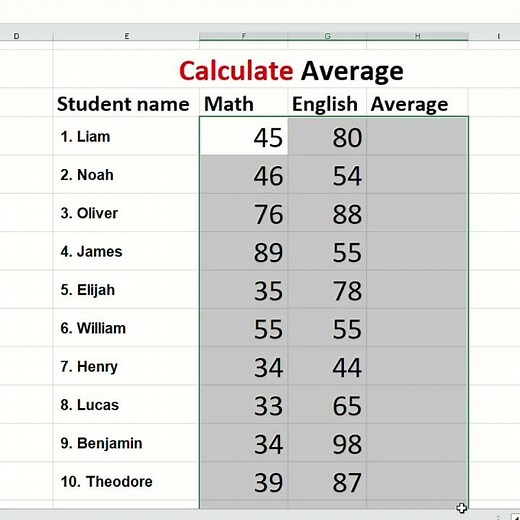Click Liam's Math score 45
The height and width of the screenshot is (520, 520).
[244, 136]
